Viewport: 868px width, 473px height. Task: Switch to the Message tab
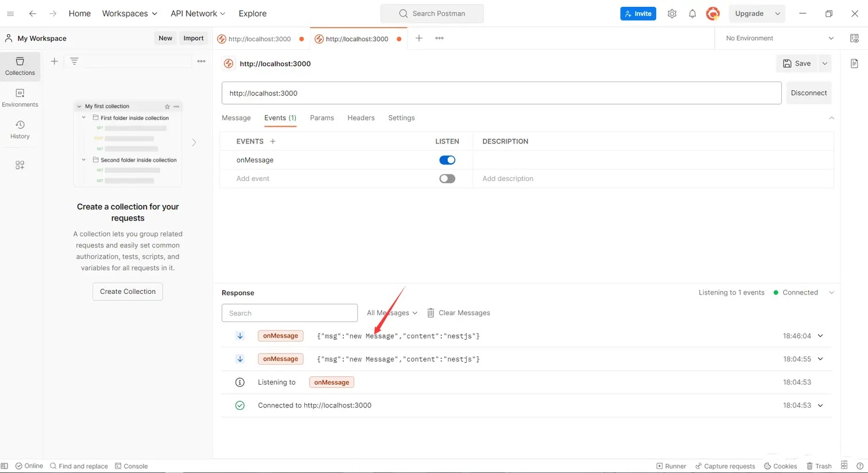(x=236, y=118)
